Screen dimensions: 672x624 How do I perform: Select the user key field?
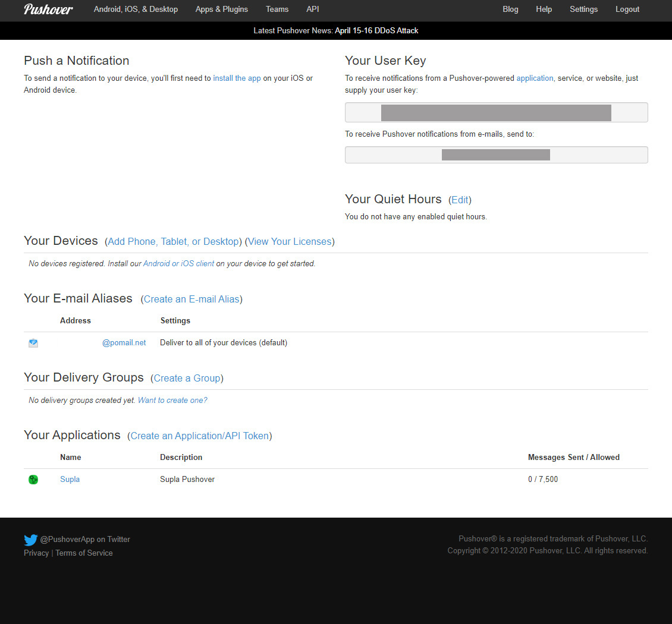click(x=497, y=112)
